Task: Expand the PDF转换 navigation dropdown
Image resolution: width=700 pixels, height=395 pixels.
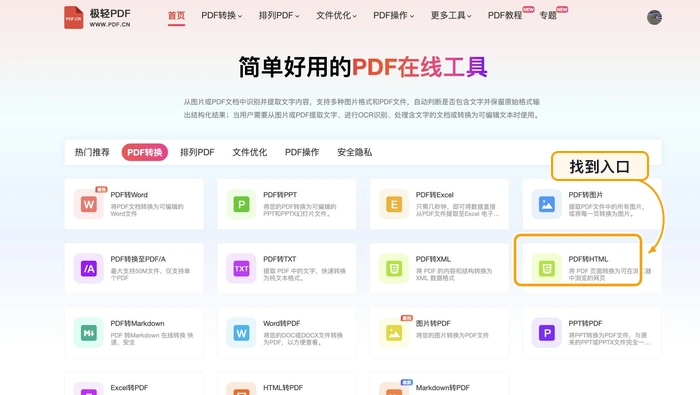Action: coord(221,16)
